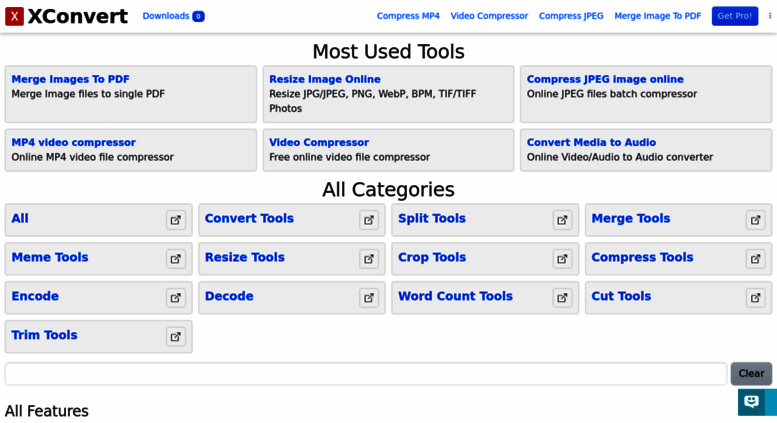777x423 pixels.
Task: Select Crop Tools category
Action: click(x=432, y=257)
